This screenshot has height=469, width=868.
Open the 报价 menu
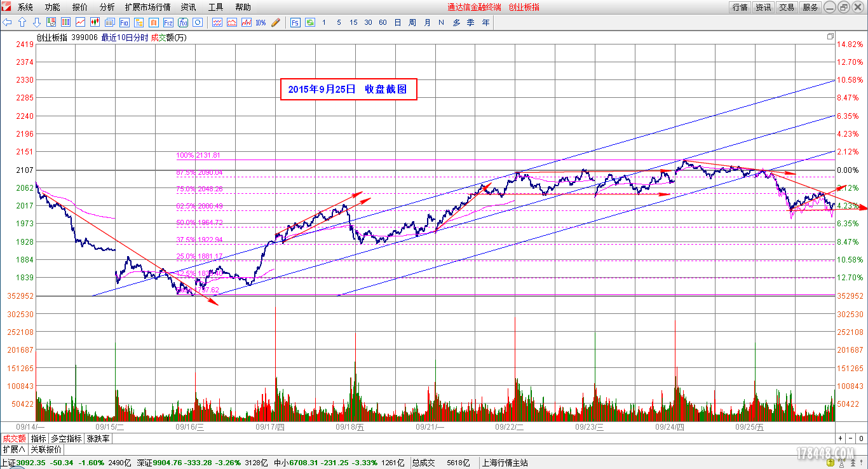[80, 7]
